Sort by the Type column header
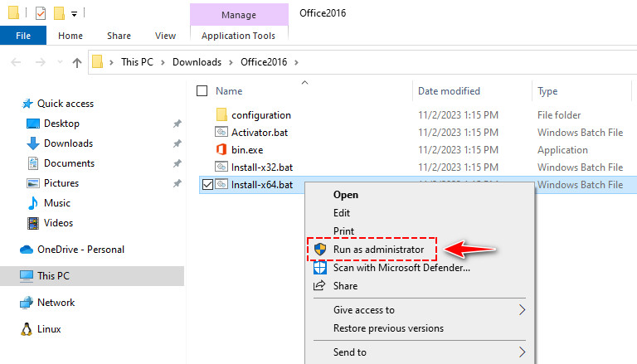637x364 pixels. [547, 91]
